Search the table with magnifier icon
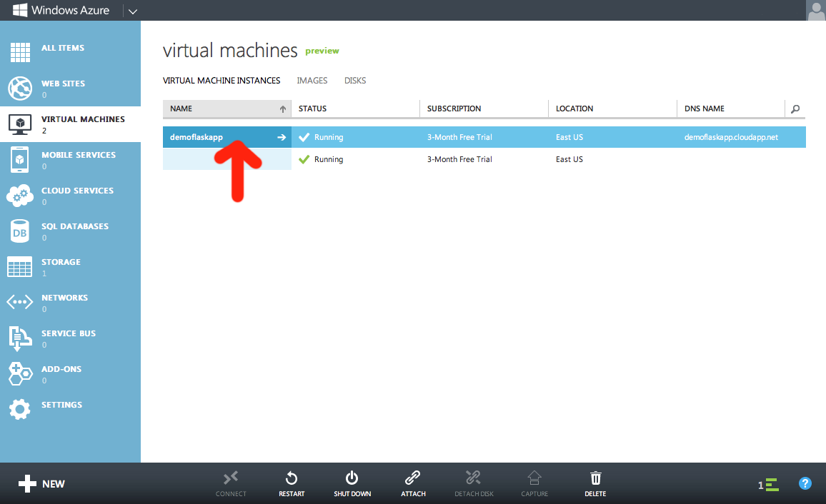 pos(795,109)
